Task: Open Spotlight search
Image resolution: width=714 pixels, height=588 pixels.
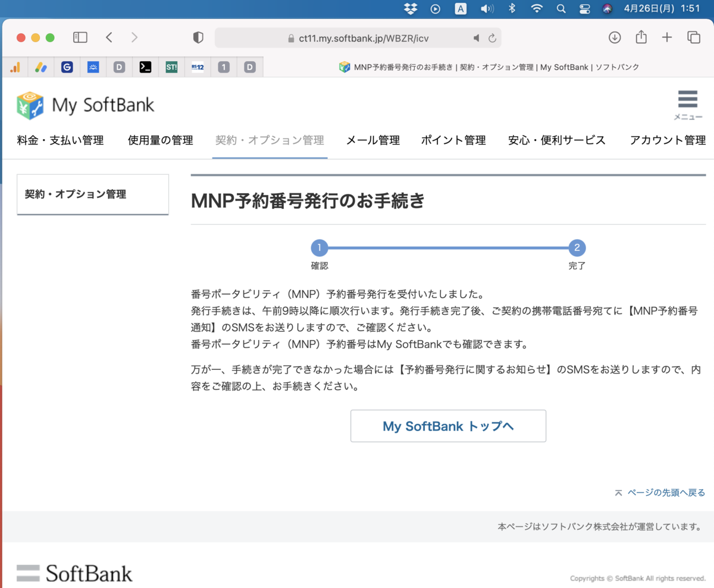Action: [560, 8]
